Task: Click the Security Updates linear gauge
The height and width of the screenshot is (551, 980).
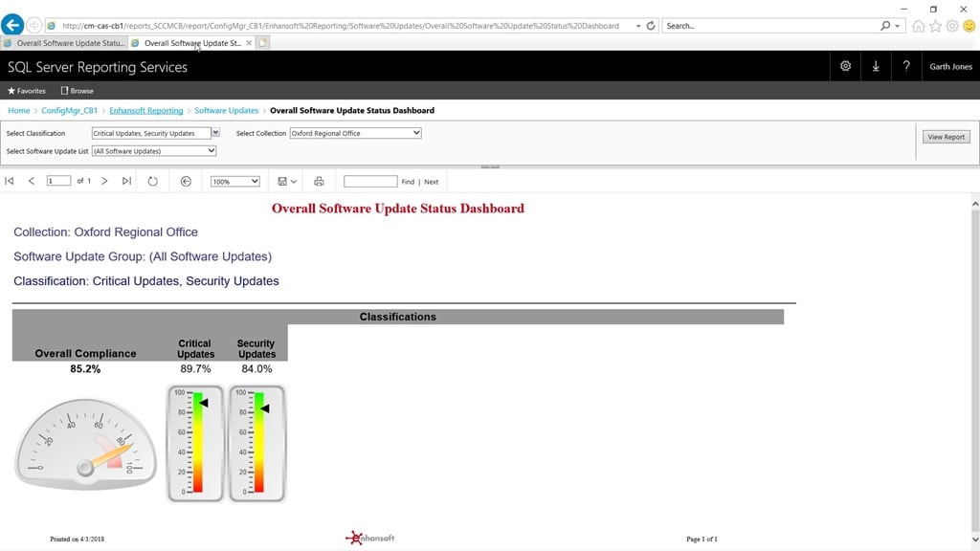Action: click(256, 443)
